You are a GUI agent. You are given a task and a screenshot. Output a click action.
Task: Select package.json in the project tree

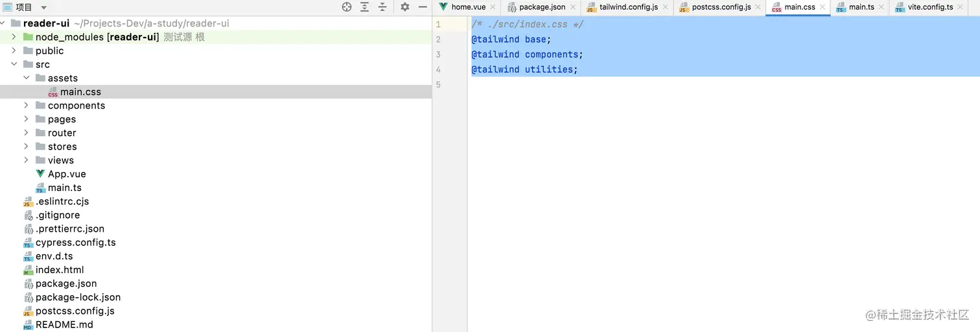point(66,283)
